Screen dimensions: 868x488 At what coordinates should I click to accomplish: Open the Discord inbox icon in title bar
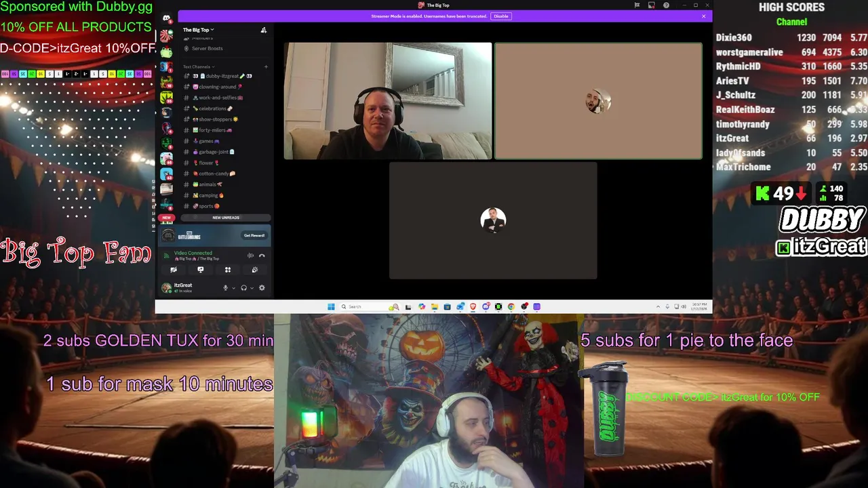tap(651, 5)
